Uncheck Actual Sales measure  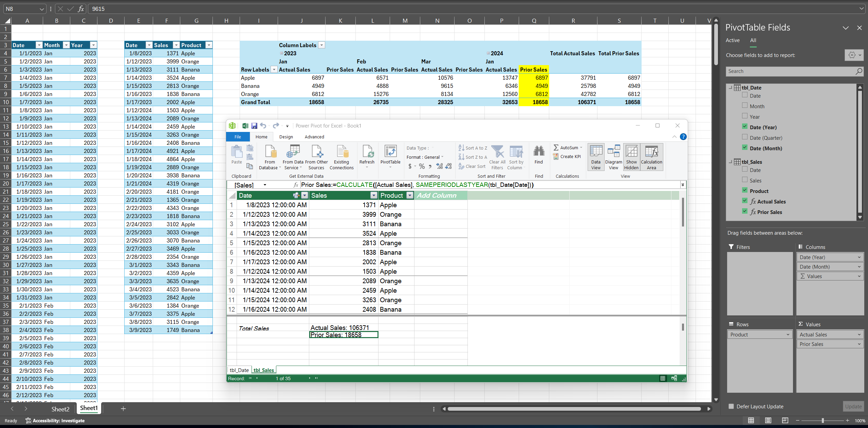click(x=745, y=201)
